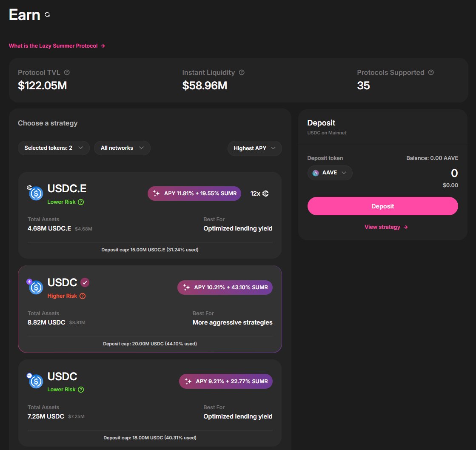Click the USDC.E token coin icon
Screen dimensions: 476x450
36,193
